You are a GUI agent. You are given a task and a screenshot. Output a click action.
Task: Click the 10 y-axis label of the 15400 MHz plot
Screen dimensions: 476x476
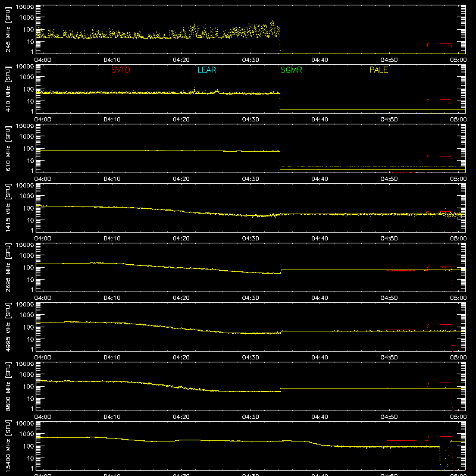pos(30,458)
